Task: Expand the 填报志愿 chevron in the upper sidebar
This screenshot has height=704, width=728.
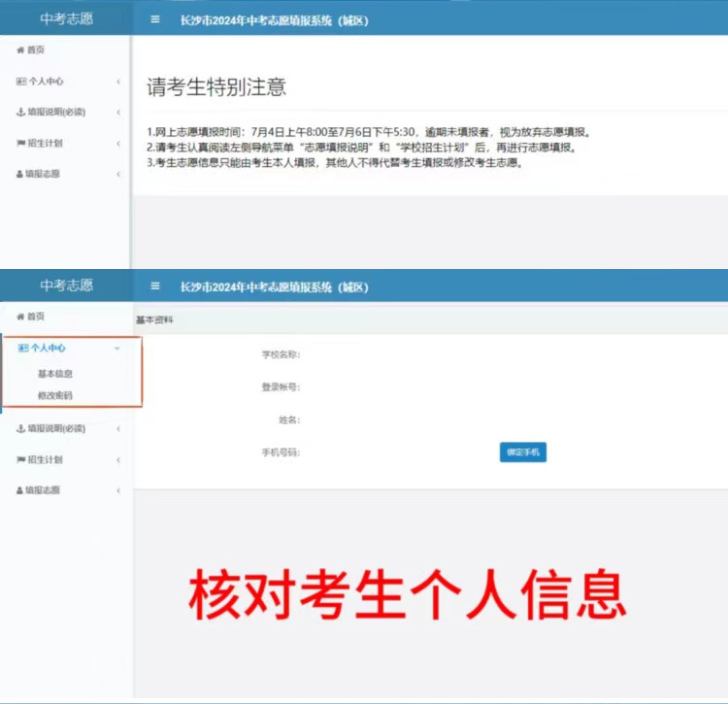Action: pyautogui.click(x=117, y=175)
